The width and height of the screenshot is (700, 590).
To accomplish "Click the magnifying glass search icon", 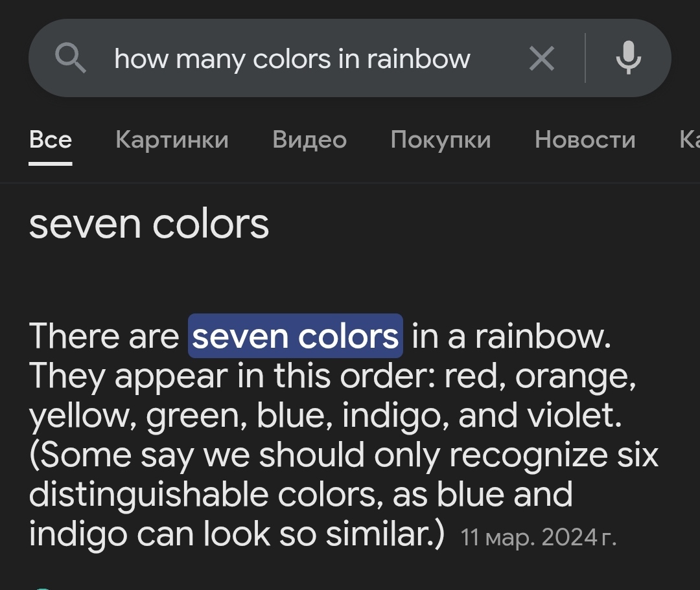I will point(71,58).
